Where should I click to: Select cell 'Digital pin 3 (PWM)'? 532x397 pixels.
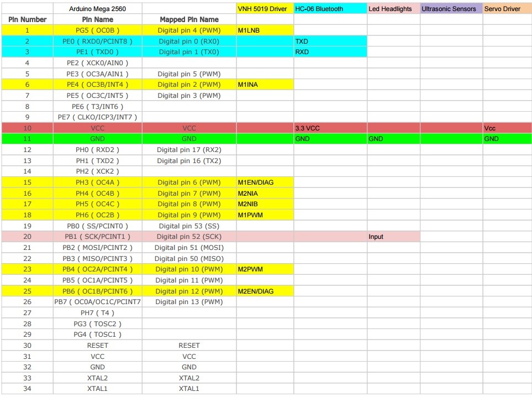pos(189,96)
